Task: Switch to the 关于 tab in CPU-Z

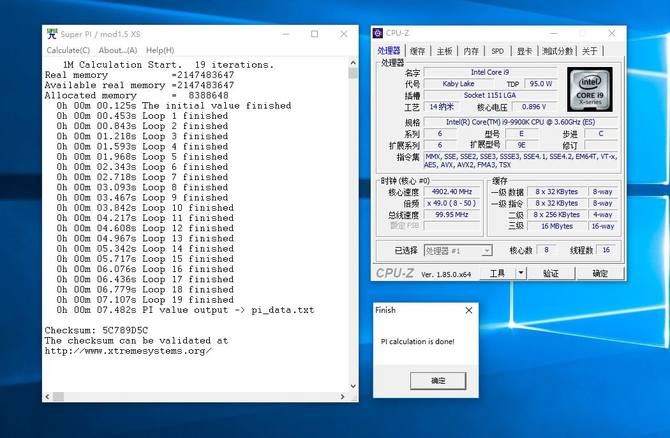Action: click(590, 51)
